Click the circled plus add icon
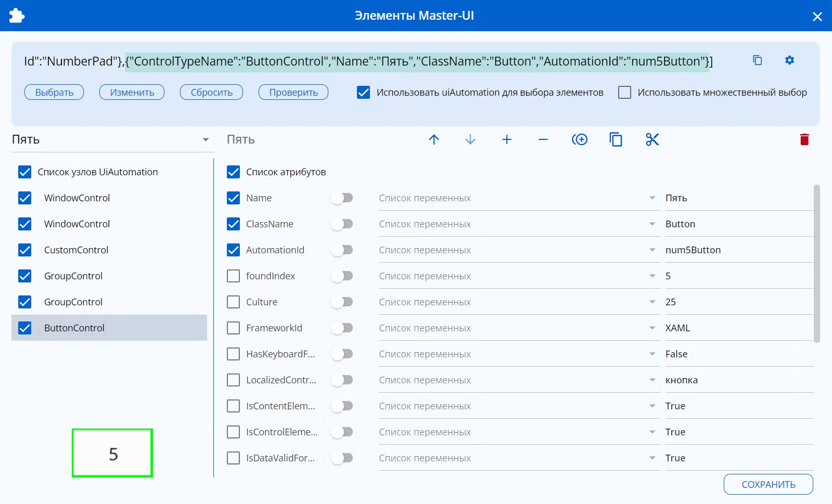 [x=580, y=139]
